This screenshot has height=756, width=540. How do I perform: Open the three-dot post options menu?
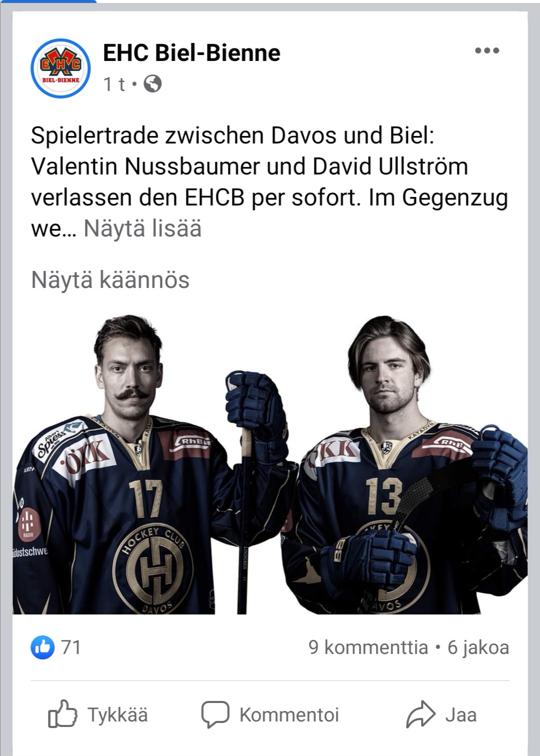click(x=487, y=50)
